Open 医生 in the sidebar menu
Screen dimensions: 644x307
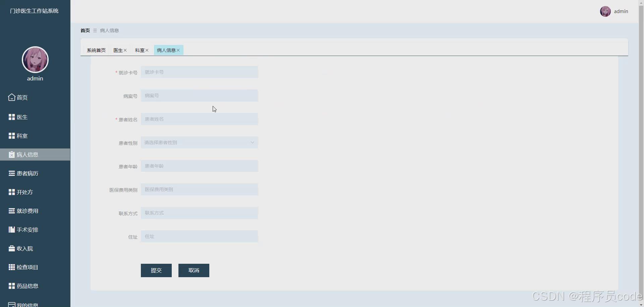35,117
